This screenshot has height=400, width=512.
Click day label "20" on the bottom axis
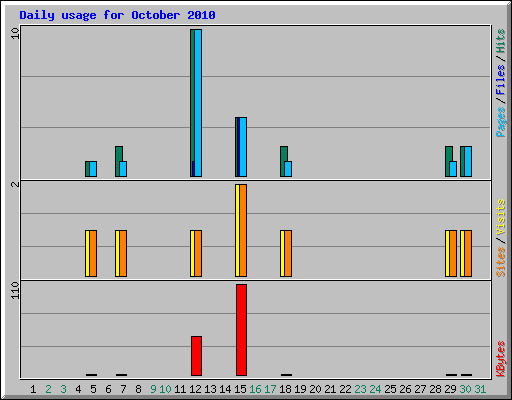point(315,389)
